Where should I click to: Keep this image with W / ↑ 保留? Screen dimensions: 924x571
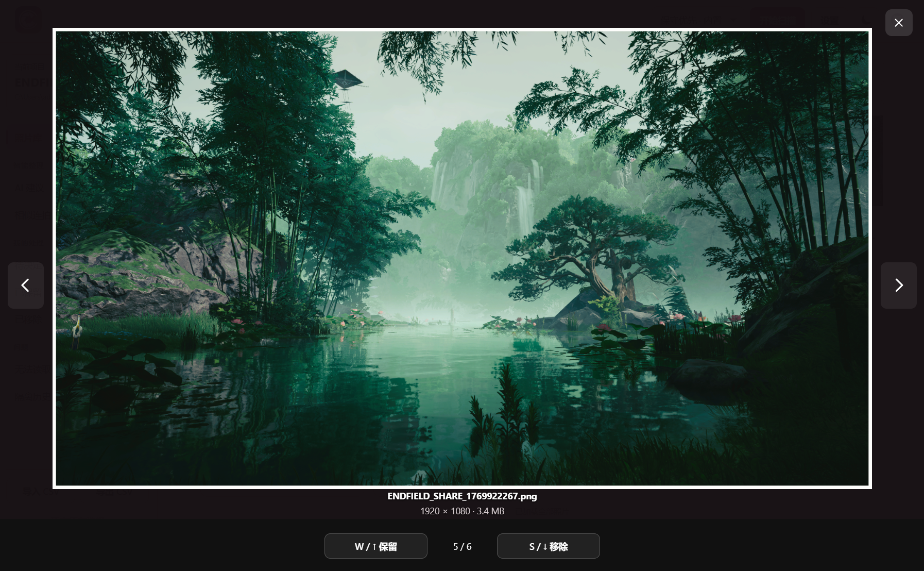[x=376, y=546]
